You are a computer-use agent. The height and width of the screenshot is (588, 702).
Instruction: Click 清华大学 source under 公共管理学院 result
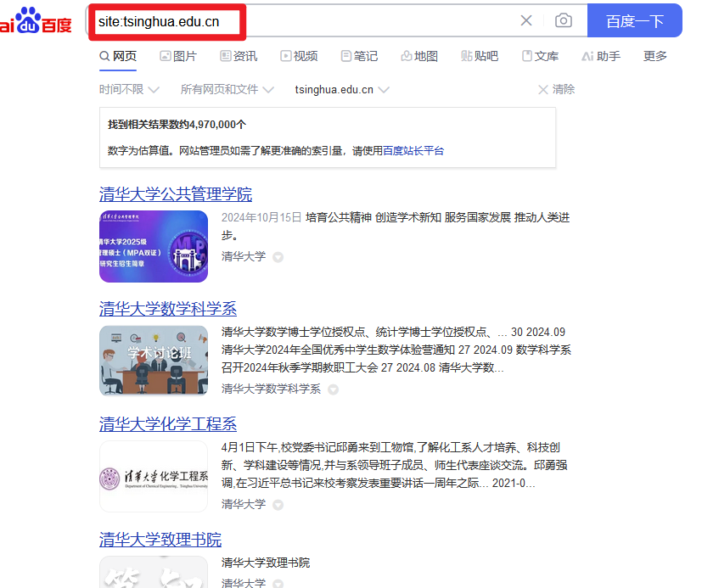244,256
